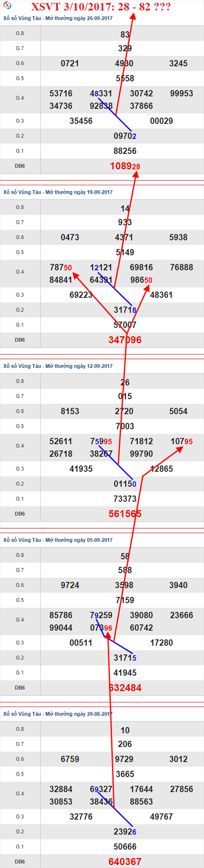Click G.4 number 60742
This screenshot has width=204, height=868.
pos(141,628)
